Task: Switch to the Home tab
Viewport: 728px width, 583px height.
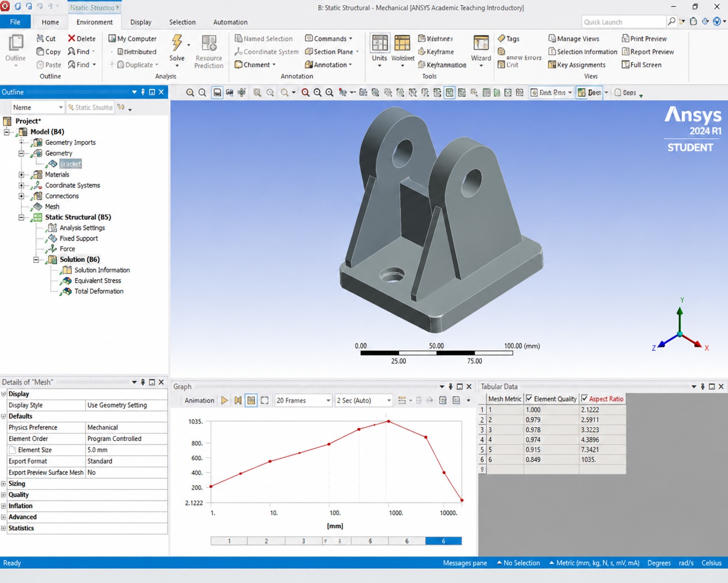Action: 50,22
